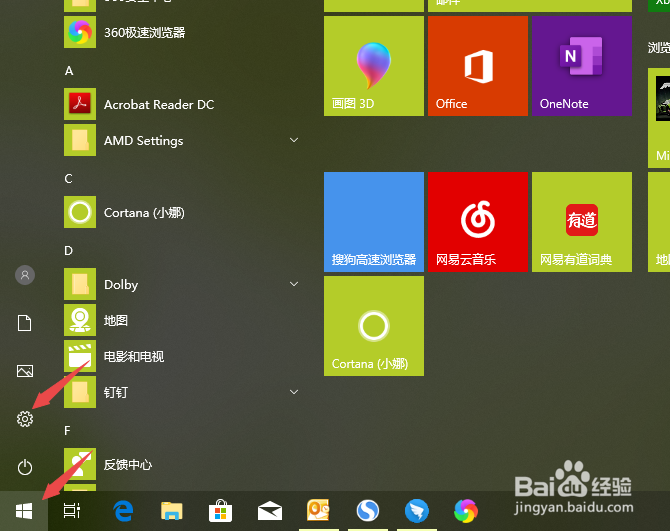Jump to letter D section header
The height and width of the screenshot is (531, 670).
click(x=68, y=250)
